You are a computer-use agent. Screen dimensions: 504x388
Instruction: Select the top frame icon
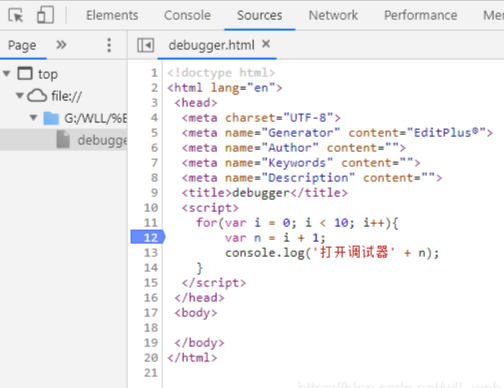[x=25, y=73]
